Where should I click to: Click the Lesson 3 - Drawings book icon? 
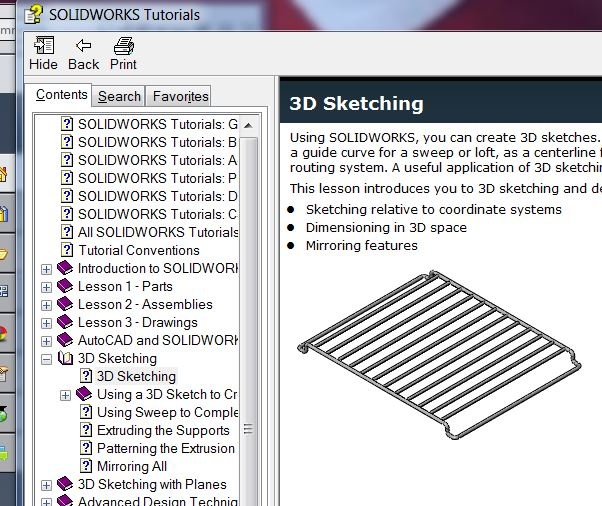(x=65, y=322)
